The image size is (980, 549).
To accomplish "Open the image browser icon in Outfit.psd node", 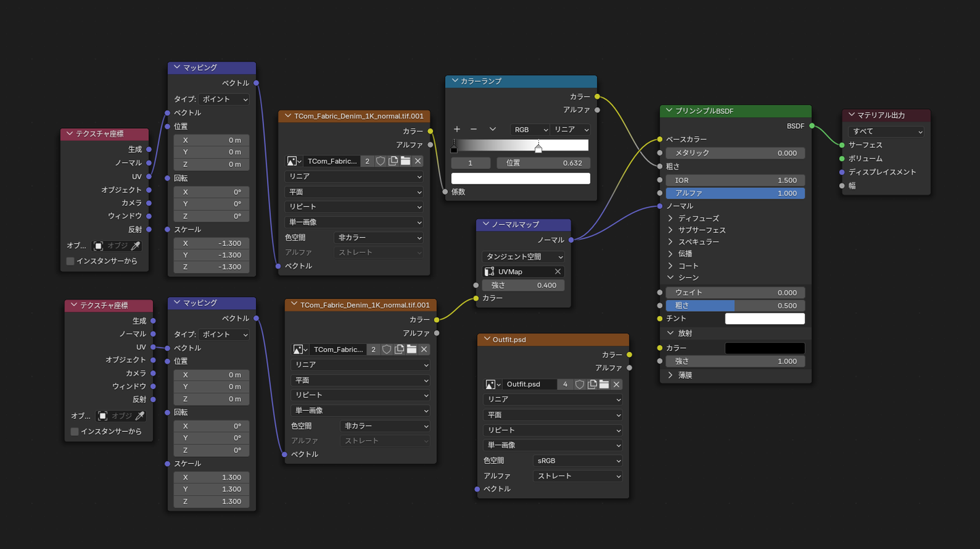I will coord(494,384).
